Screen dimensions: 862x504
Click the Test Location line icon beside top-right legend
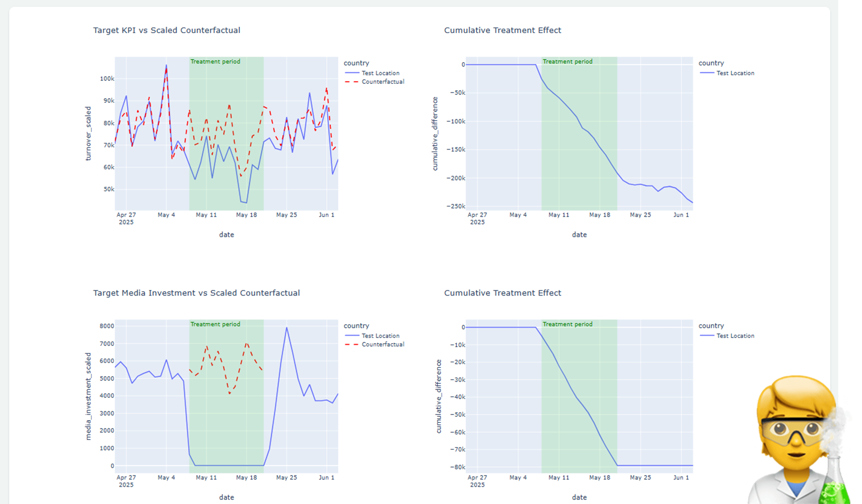click(706, 73)
